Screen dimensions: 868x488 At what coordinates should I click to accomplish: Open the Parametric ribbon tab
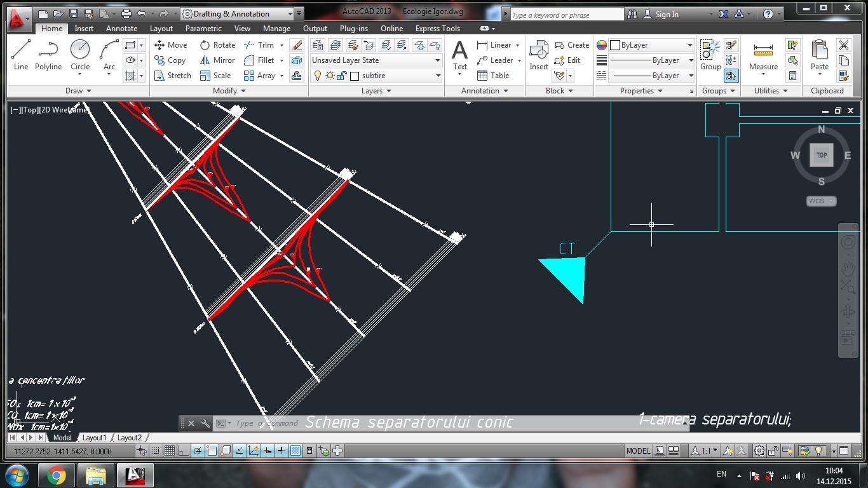point(203,29)
